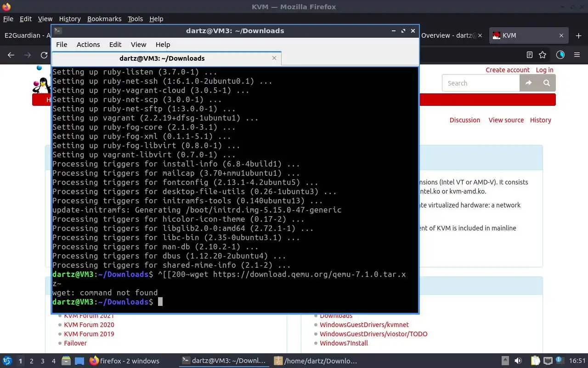Viewport: 588px width, 368px height.
Task: Reload the page in Firefox
Action: [44, 55]
